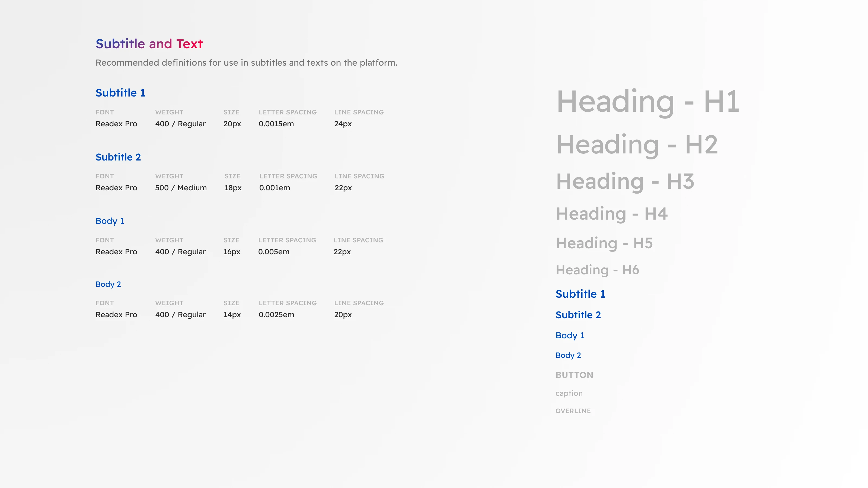Click the Body 2 section heading

pos(108,284)
